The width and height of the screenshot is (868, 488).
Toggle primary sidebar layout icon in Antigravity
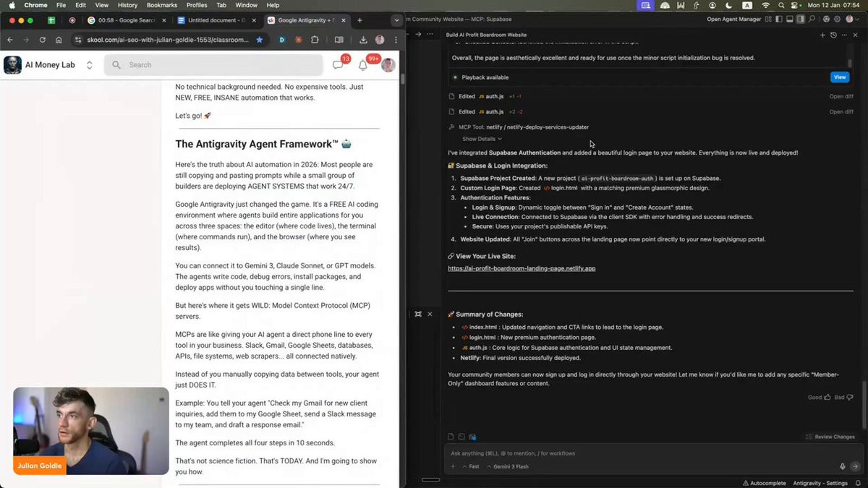pyautogui.click(x=779, y=20)
